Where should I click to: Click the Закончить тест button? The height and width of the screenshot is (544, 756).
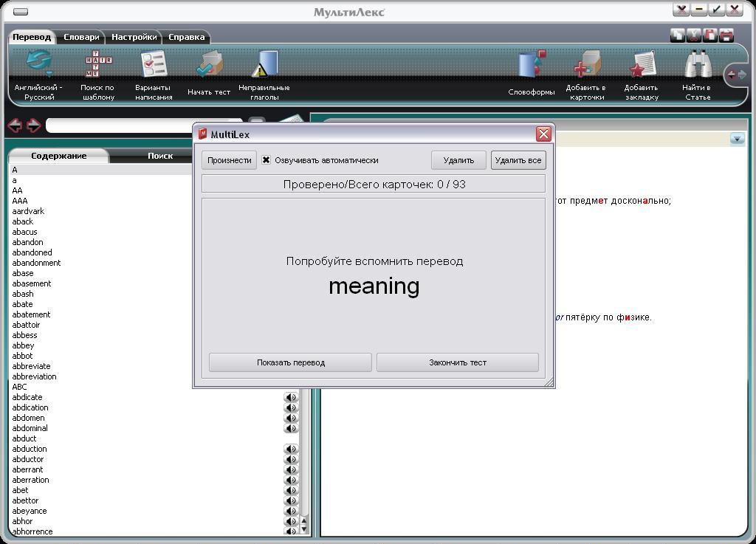coord(457,362)
